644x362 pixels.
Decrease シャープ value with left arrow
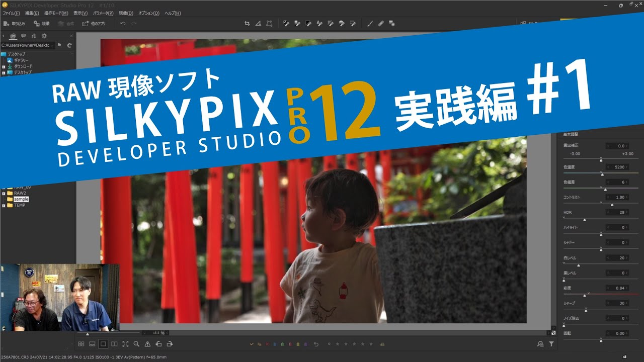coord(607,303)
